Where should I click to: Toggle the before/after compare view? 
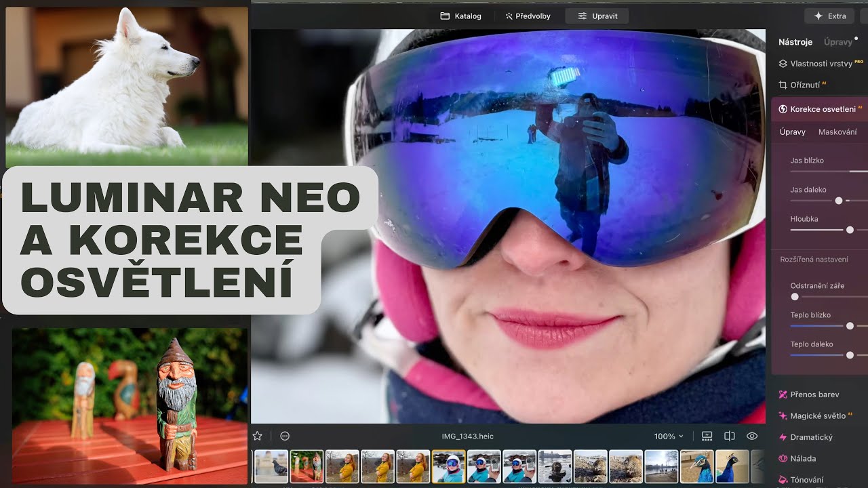pos(730,436)
